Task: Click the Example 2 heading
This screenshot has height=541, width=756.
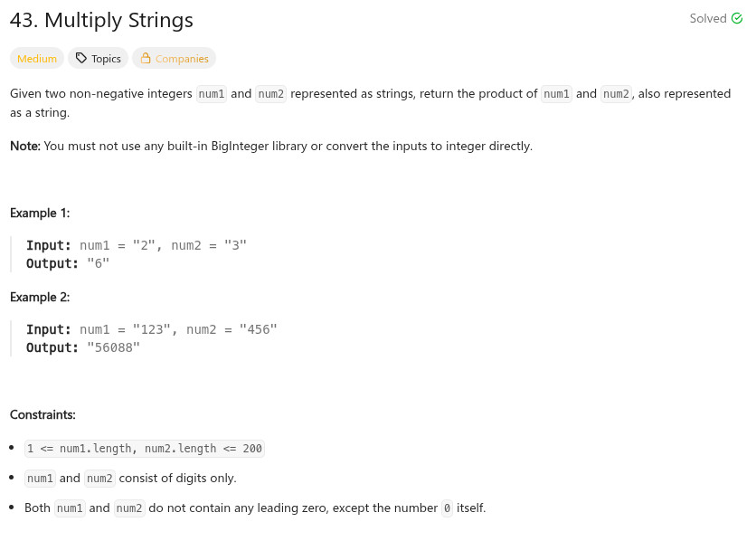Action: [40, 298]
